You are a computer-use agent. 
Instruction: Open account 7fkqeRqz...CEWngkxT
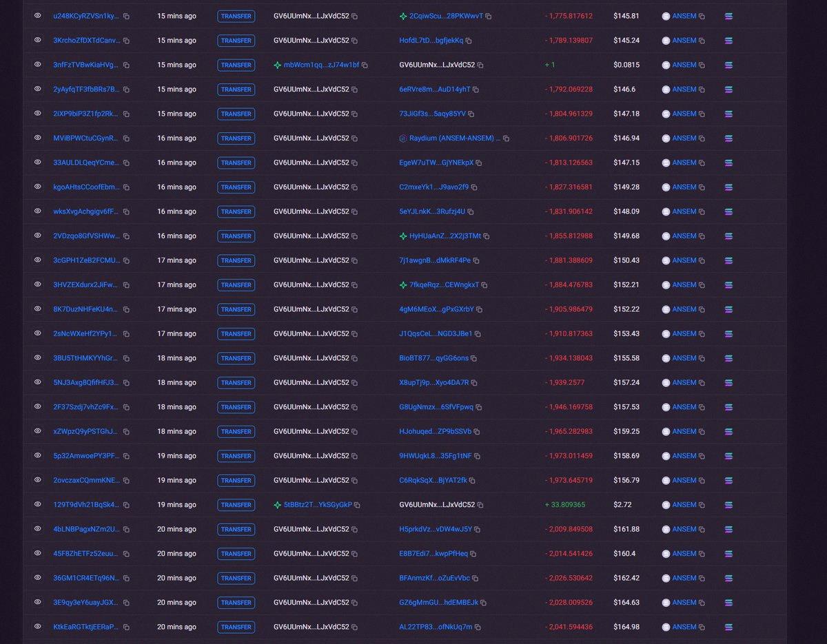coord(444,284)
